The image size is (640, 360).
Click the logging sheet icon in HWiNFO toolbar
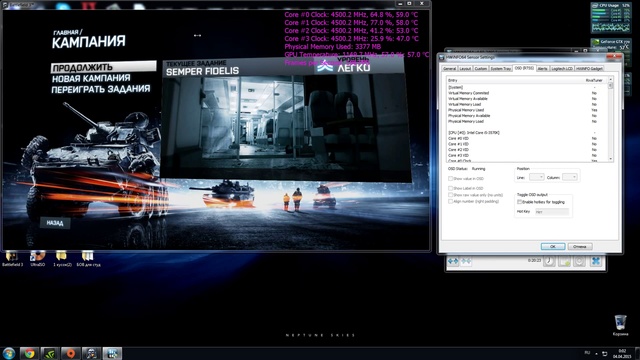coord(564,261)
